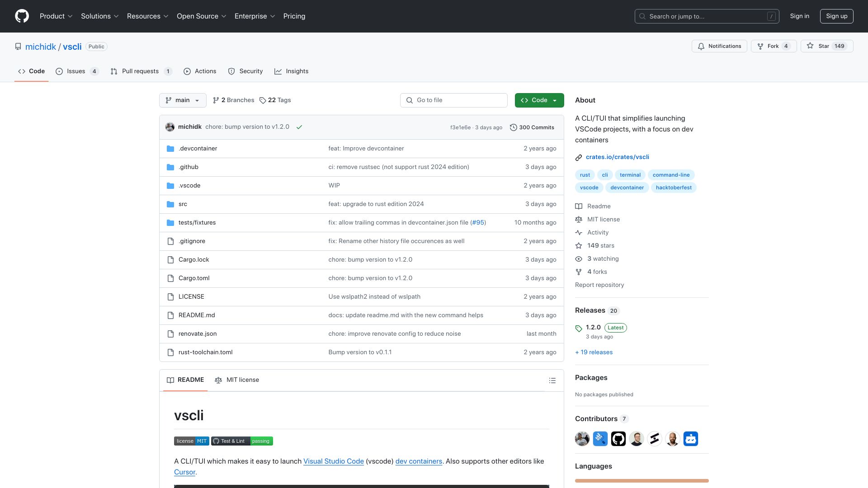Expand the Resources menu
This screenshot has height=488, width=868.
[x=147, y=16]
